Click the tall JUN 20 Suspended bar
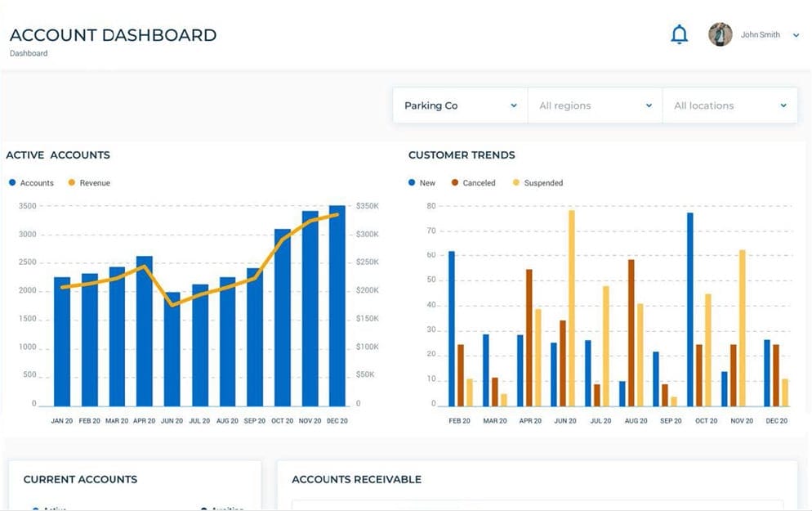 (571, 308)
